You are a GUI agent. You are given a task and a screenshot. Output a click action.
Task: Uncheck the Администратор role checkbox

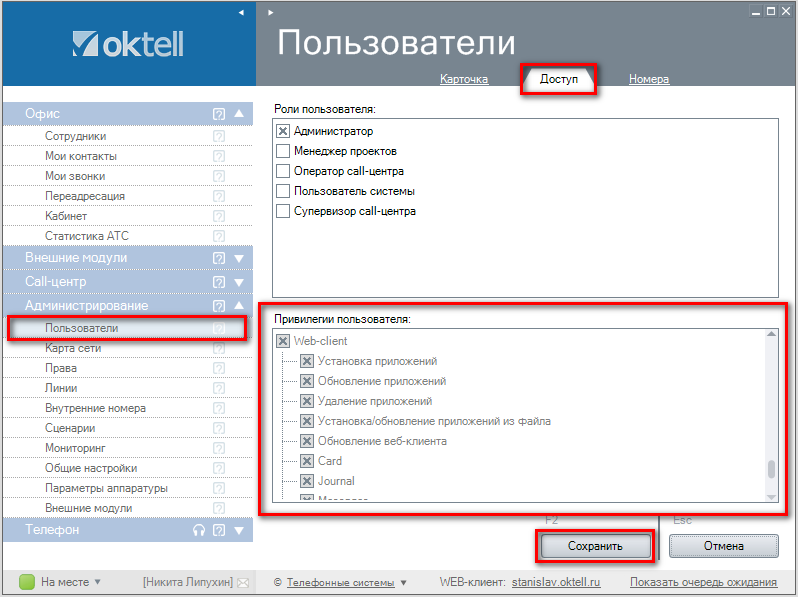tap(283, 131)
